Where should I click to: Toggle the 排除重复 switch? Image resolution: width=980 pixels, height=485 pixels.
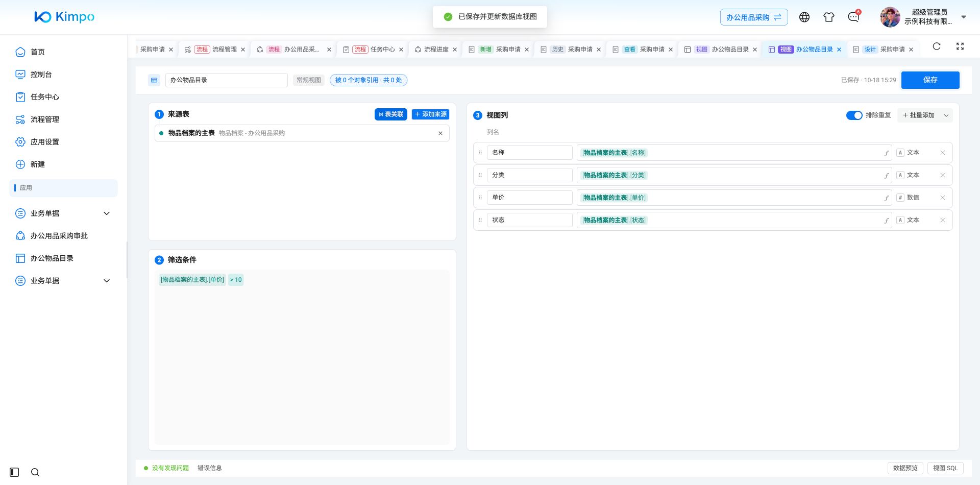pyautogui.click(x=854, y=115)
